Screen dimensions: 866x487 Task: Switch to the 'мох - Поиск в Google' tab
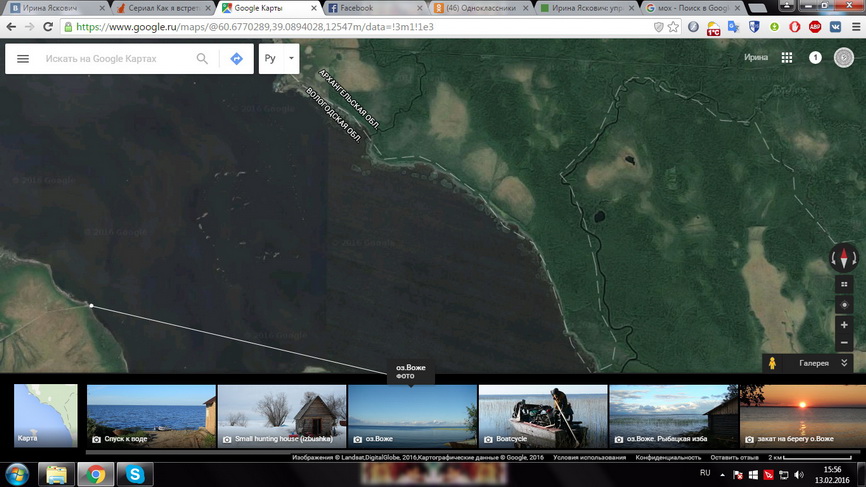pyautogui.click(x=694, y=8)
